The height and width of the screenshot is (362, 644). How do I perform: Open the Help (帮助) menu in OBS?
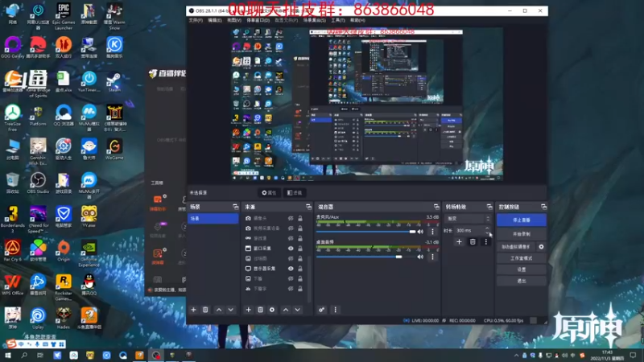(357, 20)
